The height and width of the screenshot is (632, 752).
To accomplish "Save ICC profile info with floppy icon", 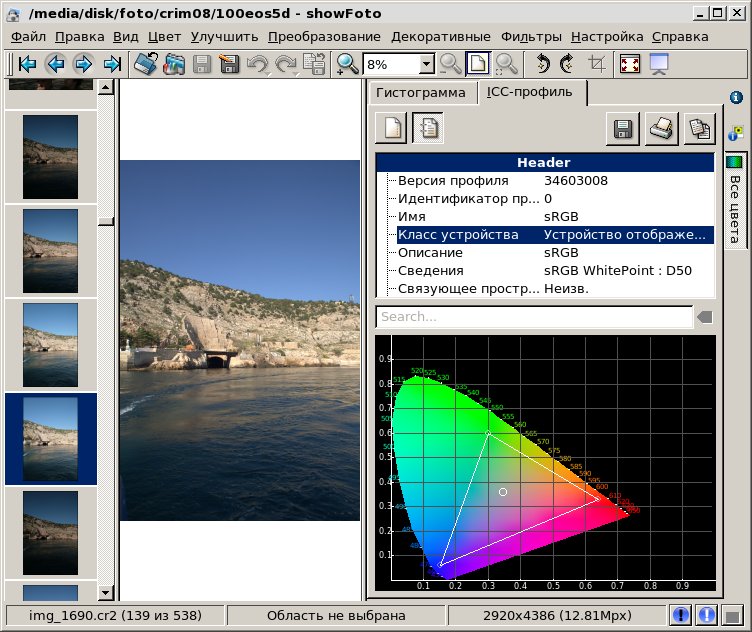I will click(x=622, y=128).
